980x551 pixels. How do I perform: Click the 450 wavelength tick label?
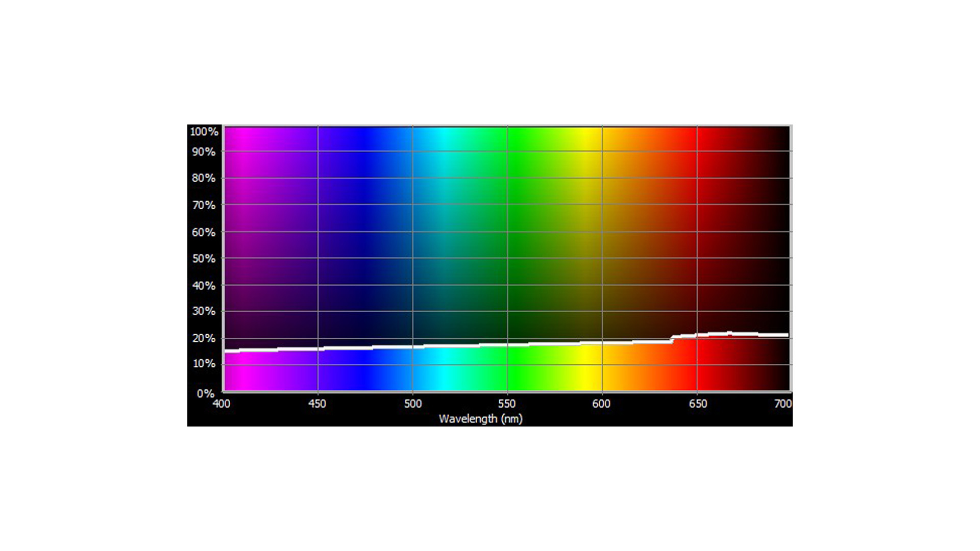click(x=317, y=404)
